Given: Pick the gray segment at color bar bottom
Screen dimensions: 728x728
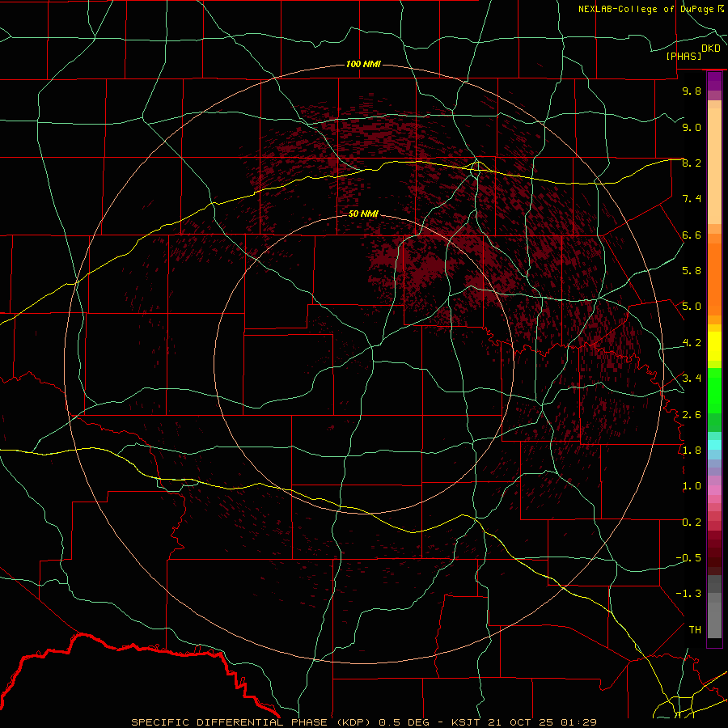Looking at the screenshot, I should (x=714, y=620).
